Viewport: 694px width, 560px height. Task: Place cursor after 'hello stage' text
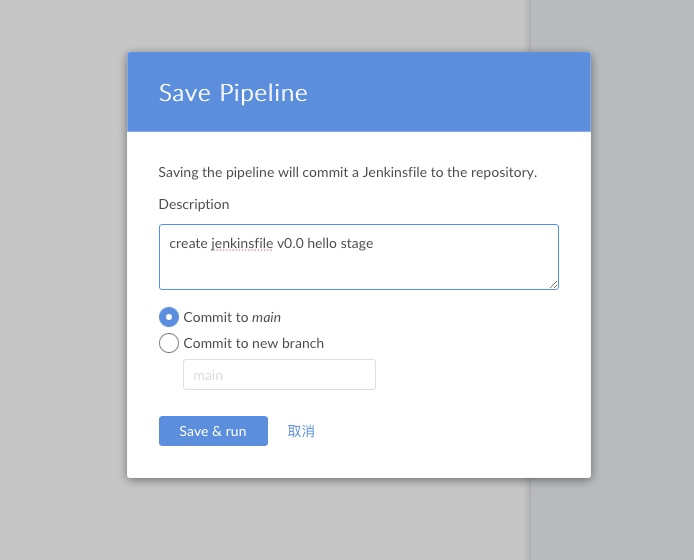pos(375,243)
